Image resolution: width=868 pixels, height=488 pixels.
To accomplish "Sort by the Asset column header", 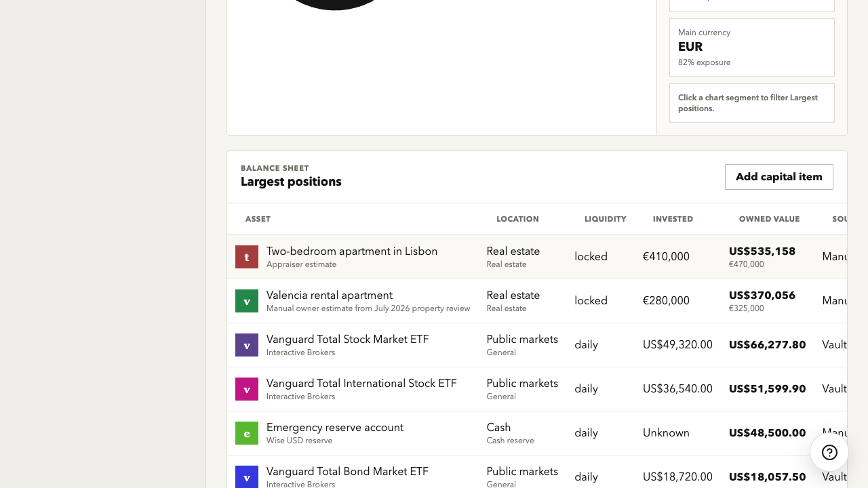I will pos(258,219).
